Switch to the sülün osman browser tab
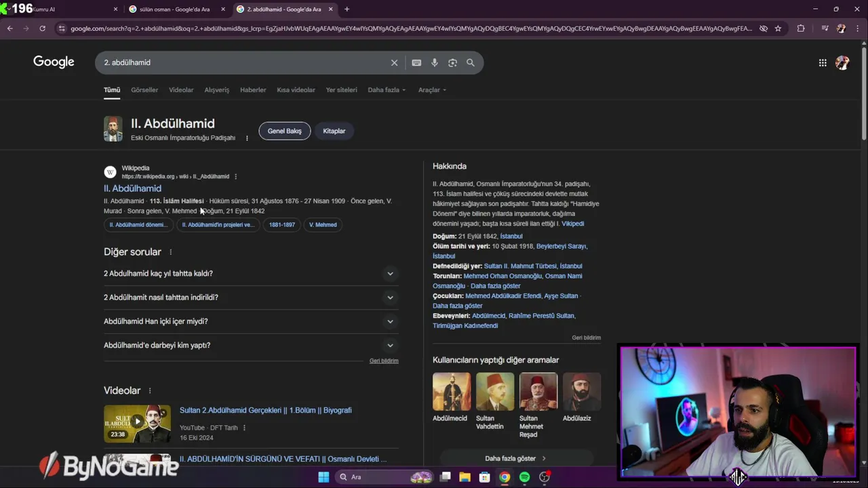The width and height of the screenshot is (868, 488). click(176, 9)
